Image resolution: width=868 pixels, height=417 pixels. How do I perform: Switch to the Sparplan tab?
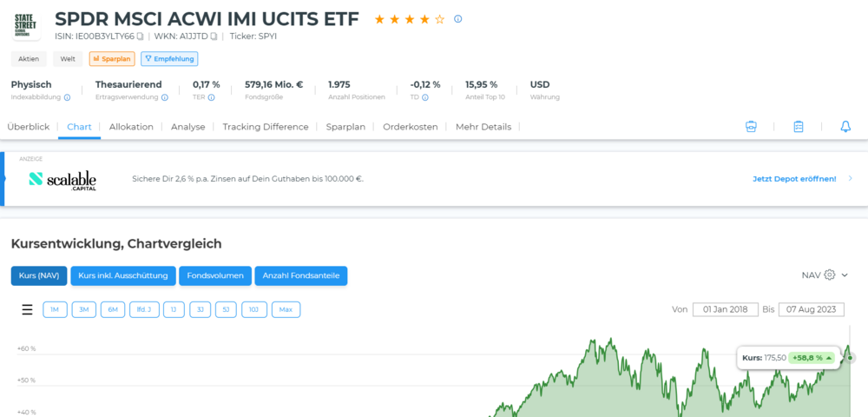point(346,127)
